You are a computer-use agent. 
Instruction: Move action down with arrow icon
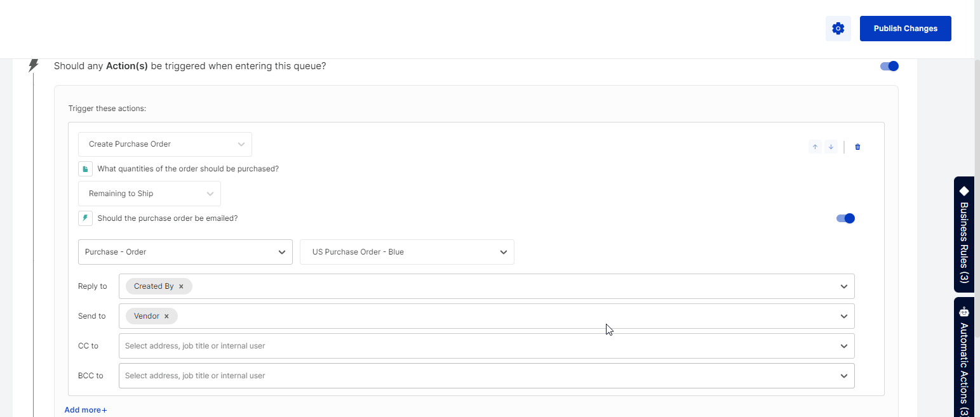coord(831,147)
